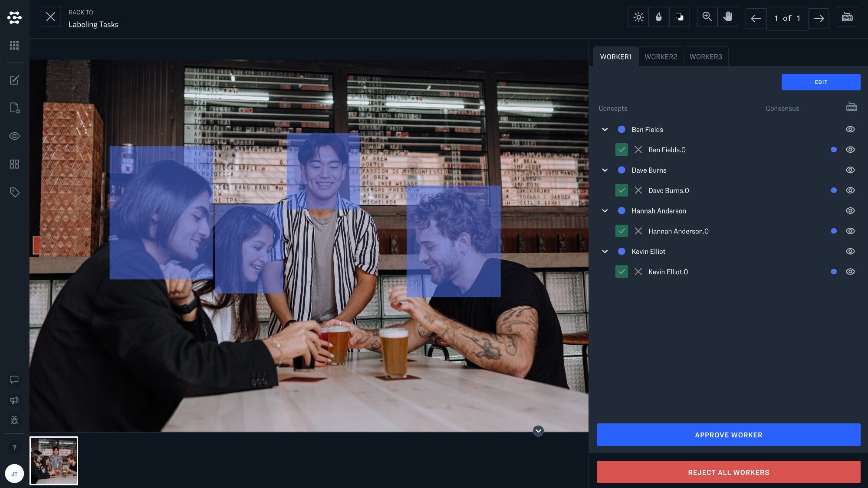Go to next image with right arrow

(819, 19)
